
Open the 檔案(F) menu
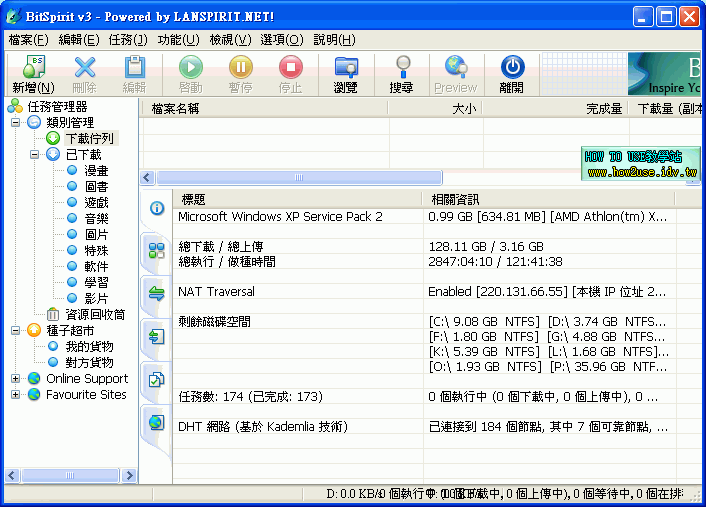[28, 40]
